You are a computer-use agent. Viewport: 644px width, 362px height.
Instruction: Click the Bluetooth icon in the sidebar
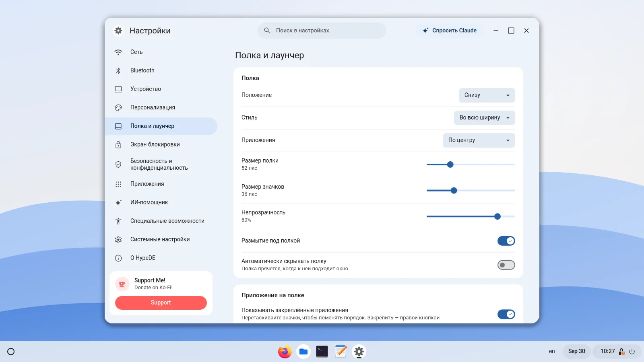[x=118, y=71]
